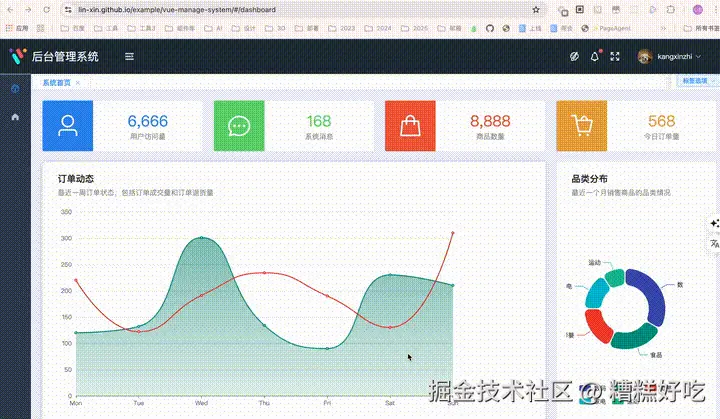Collapse the sidebar with the hamburger icon

pos(129,57)
